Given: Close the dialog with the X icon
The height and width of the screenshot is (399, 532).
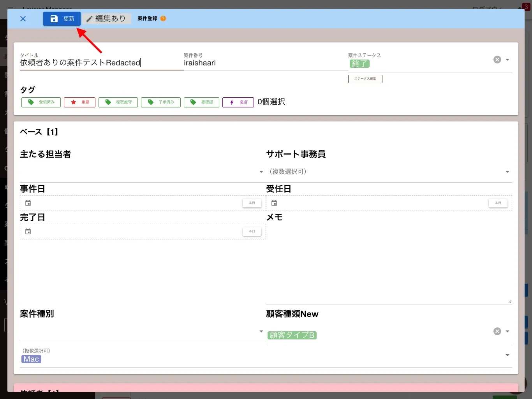Looking at the screenshot, I should coord(23,19).
